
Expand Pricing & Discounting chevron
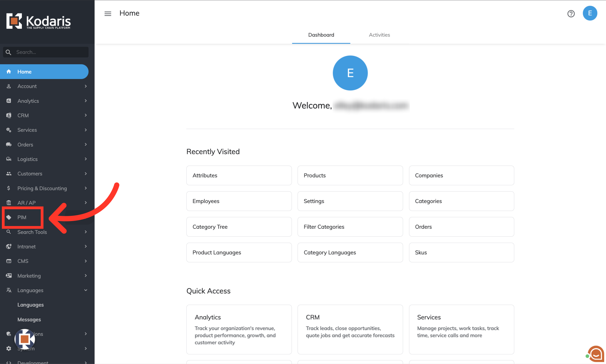click(86, 188)
